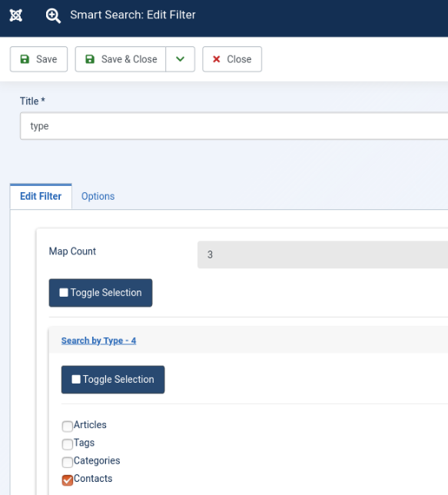Click the square icon in top Toggle Selection
Viewport: 448px width, 495px height.
[x=64, y=292]
